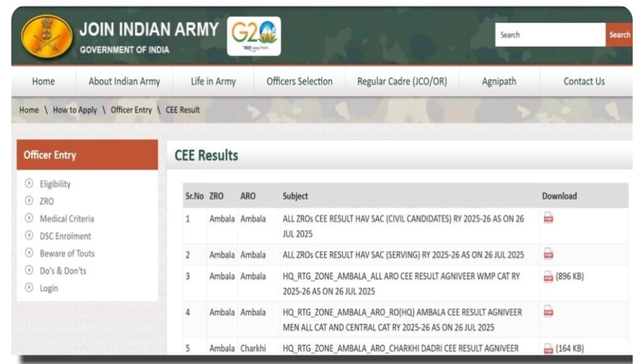Open Officers Selection menu
The width and height of the screenshot is (644, 364).
coord(300,81)
